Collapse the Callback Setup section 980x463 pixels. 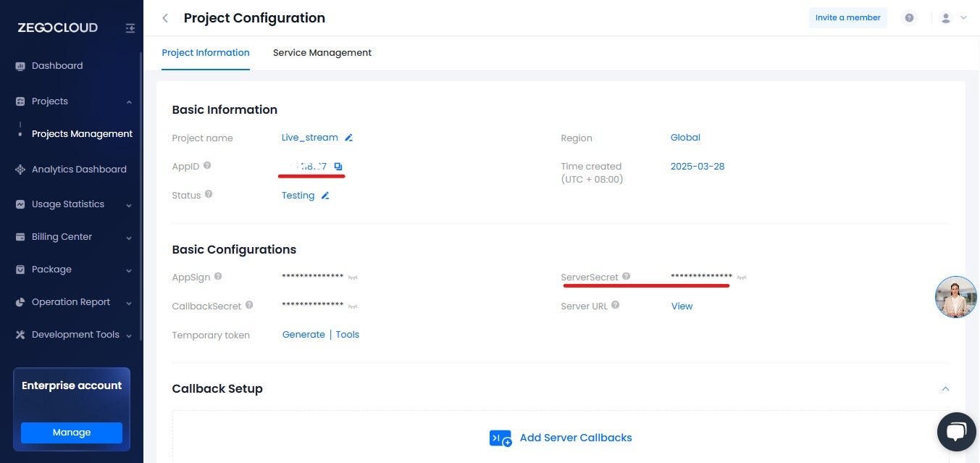pos(945,388)
